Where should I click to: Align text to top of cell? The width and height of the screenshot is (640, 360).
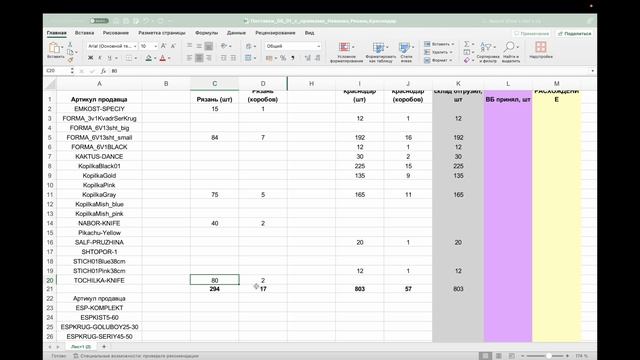point(189,46)
